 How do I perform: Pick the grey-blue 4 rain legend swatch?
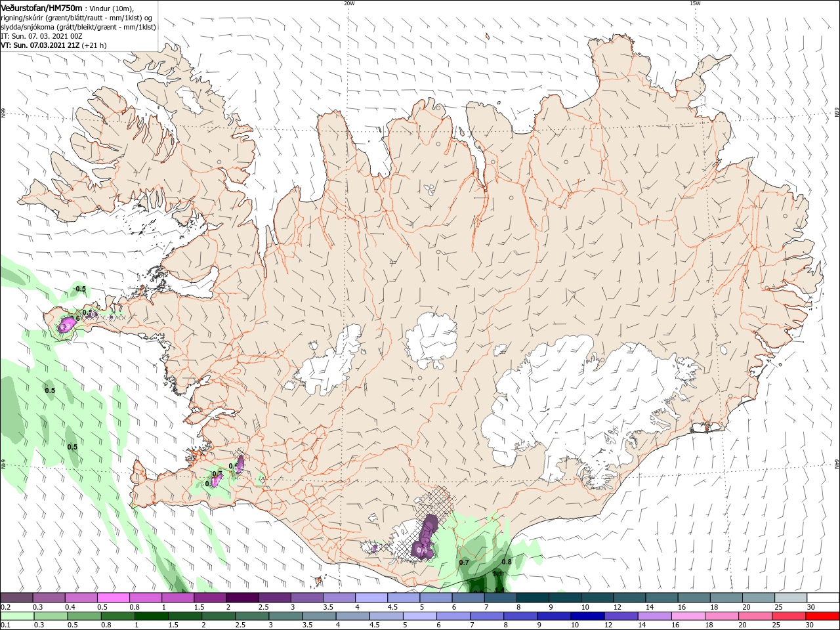[x=352, y=616]
